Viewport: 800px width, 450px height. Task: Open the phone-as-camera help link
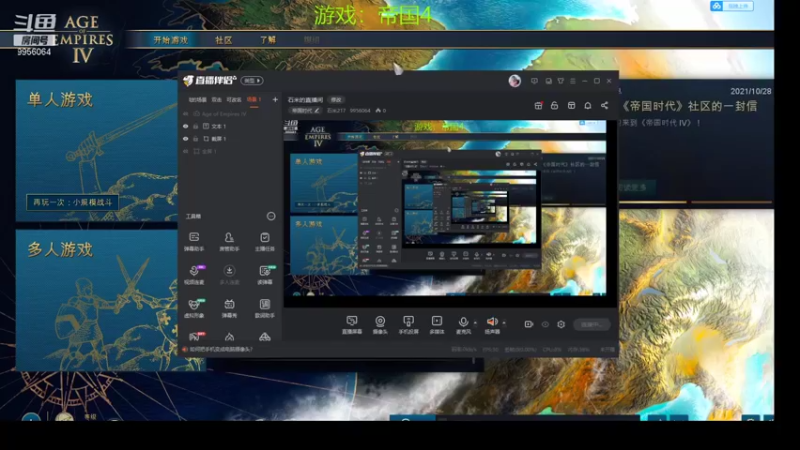coord(221,349)
